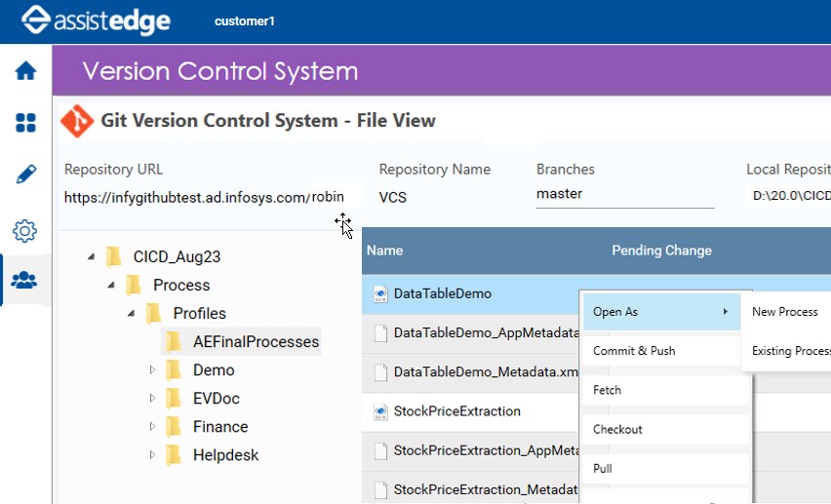Image resolution: width=831 pixels, height=504 pixels.
Task: Select the DataTableDemo_Metadata.xml file name
Action: tap(486, 372)
